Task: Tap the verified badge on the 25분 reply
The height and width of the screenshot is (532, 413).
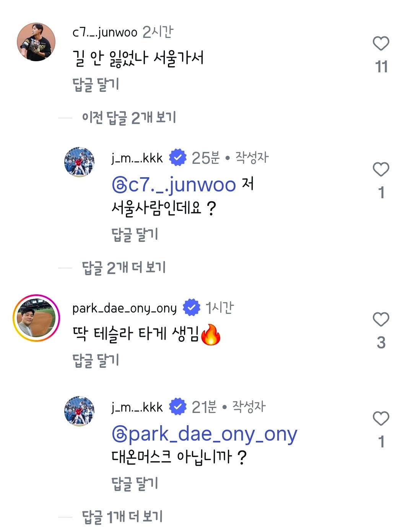Action: pos(178,158)
